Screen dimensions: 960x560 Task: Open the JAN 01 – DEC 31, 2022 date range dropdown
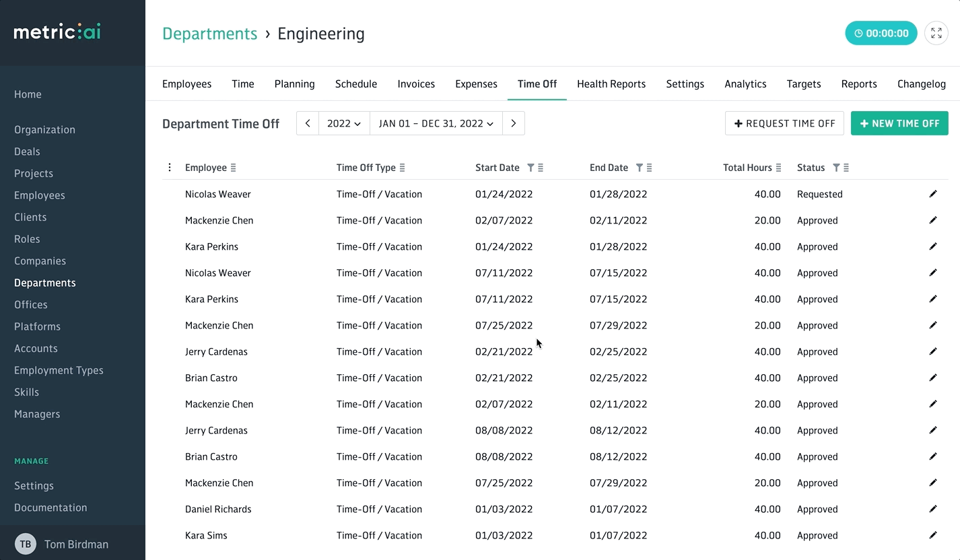click(x=436, y=123)
